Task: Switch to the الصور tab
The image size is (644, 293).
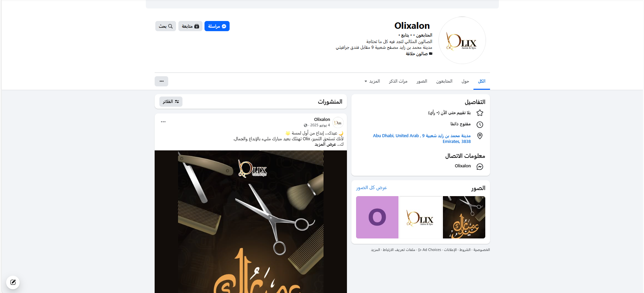Action: click(422, 81)
